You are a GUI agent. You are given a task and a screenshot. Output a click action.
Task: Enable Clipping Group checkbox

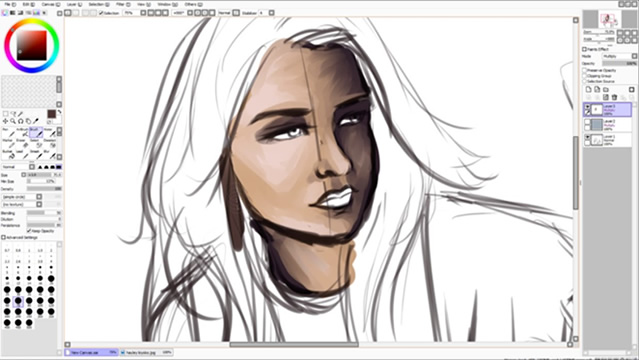[x=584, y=76]
